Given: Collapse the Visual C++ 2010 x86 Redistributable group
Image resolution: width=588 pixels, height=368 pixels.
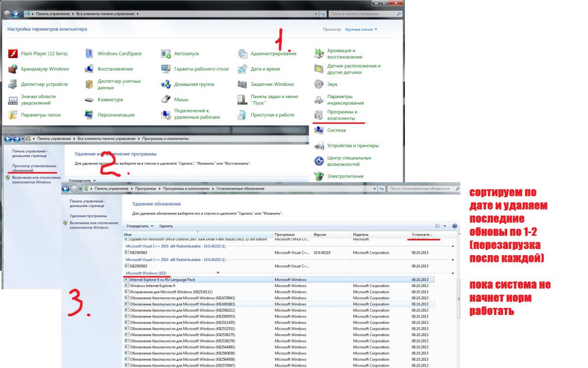Looking at the screenshot, I should click(452, 260).
